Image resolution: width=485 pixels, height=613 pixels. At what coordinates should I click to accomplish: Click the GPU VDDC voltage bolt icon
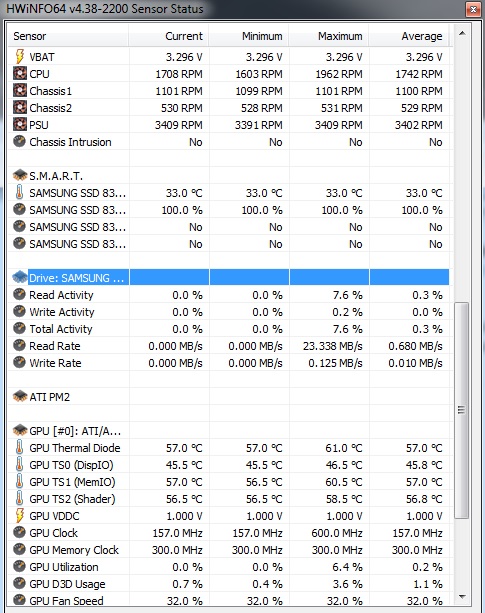coord(20,516)
